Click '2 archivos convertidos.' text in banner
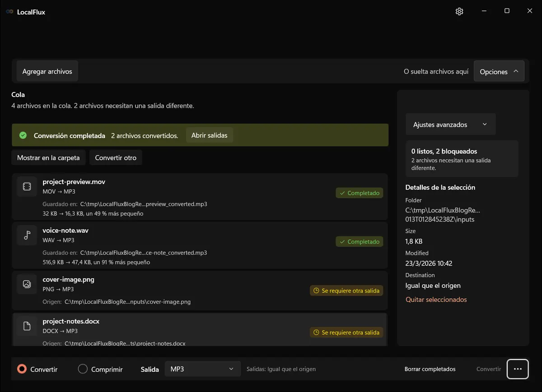 tap(145, 135)
